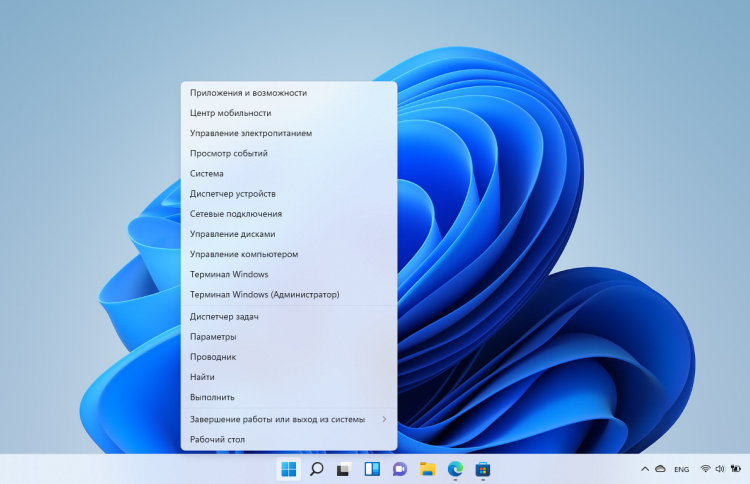The width and height of the screenshot is (750, 484).
Task: Open File Explorer folder icon in taskbar
Action: point(428,469)
